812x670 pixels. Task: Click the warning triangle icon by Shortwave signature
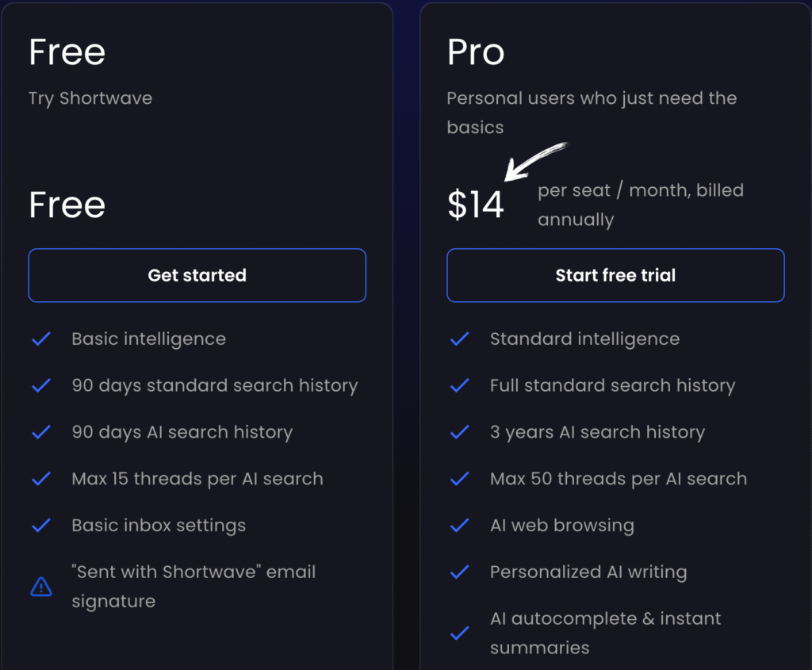(41, 587)
